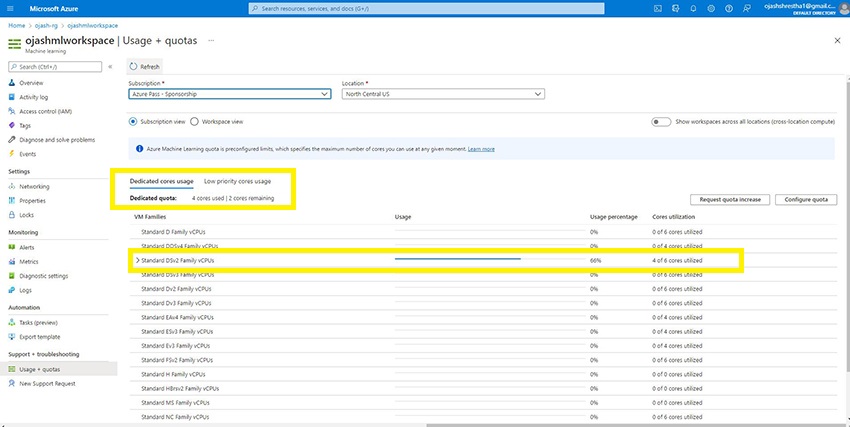Screen dimensions: 850x427
Task: Toggle show workspaces across all locations
Action: pos(660,121)
